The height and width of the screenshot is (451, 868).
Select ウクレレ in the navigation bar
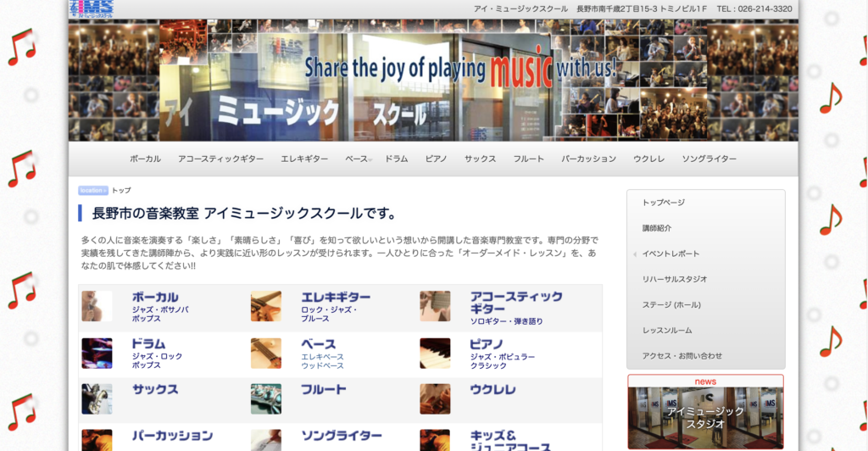[x=648, y=159]
